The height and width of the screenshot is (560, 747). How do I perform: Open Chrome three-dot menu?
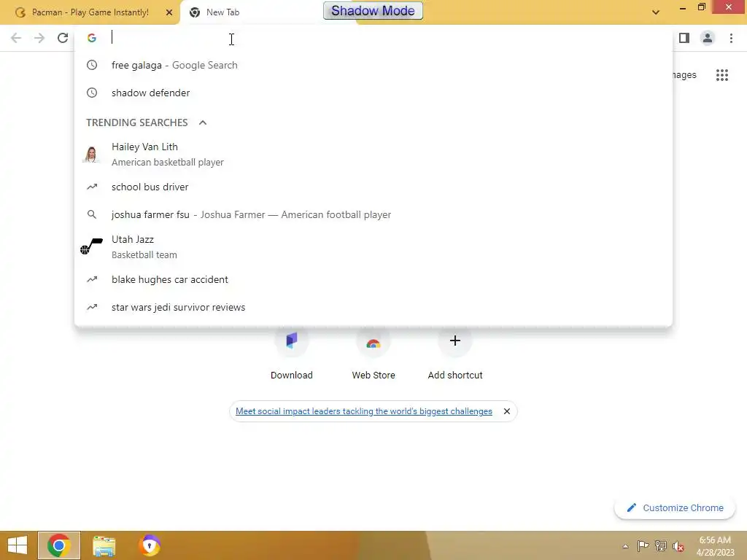[731, 38]
